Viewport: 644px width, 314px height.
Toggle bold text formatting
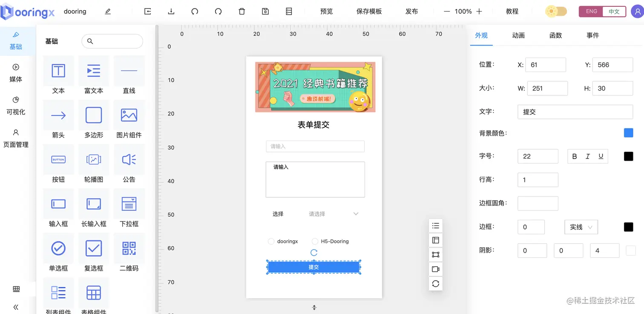click(x=575, y=156)
